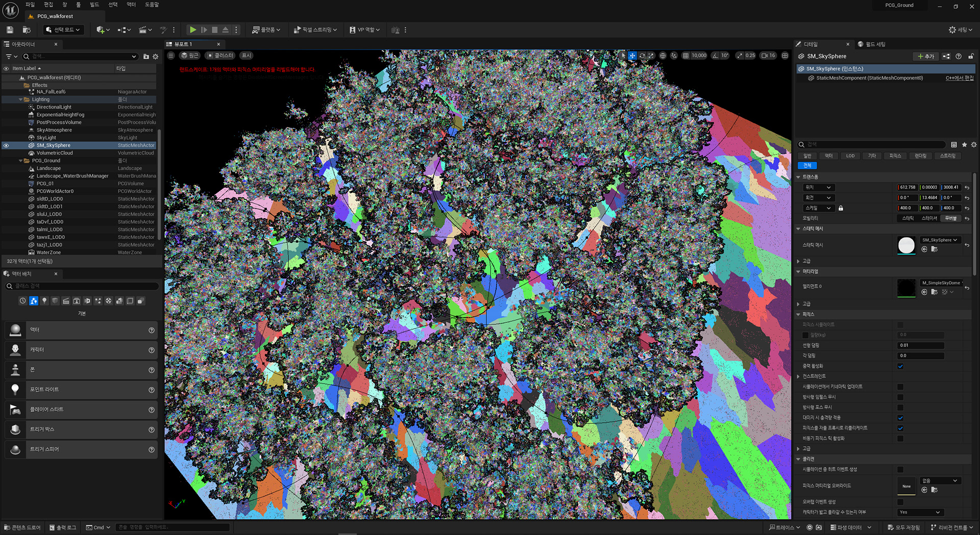The width and height of the screenshot is (980, 535).
Task: Collapse the Lighting folder
Action: (x=21, y=99)
